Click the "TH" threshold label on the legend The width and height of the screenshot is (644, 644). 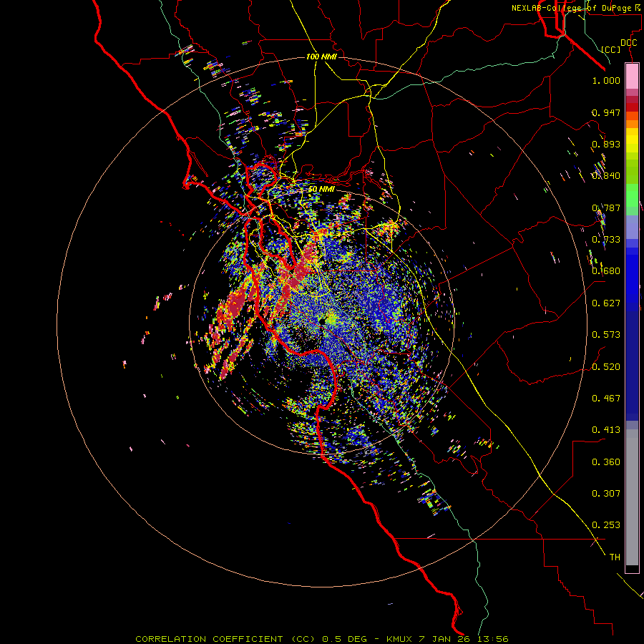point(615,557)
